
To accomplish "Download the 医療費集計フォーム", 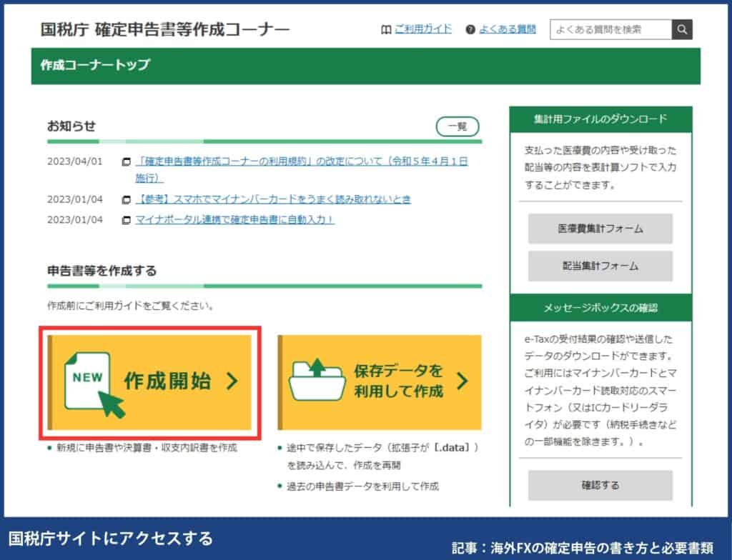I will [x=600, y=229].
